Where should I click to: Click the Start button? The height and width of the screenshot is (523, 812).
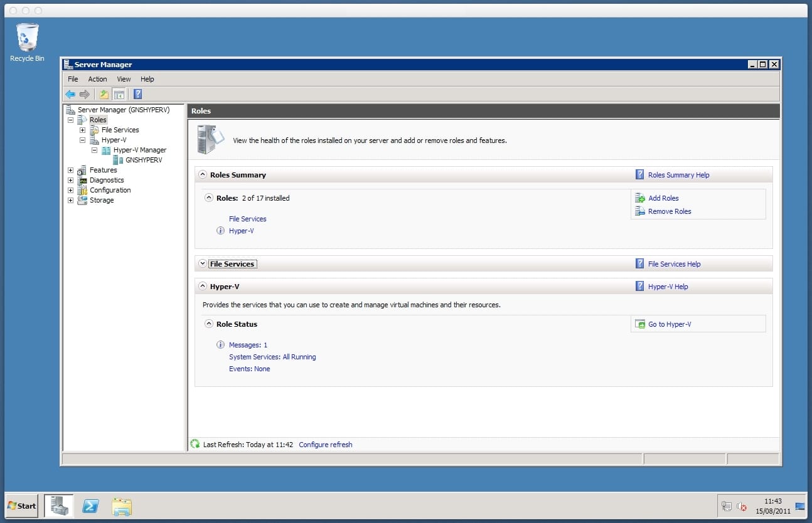[x=22, y=506]
